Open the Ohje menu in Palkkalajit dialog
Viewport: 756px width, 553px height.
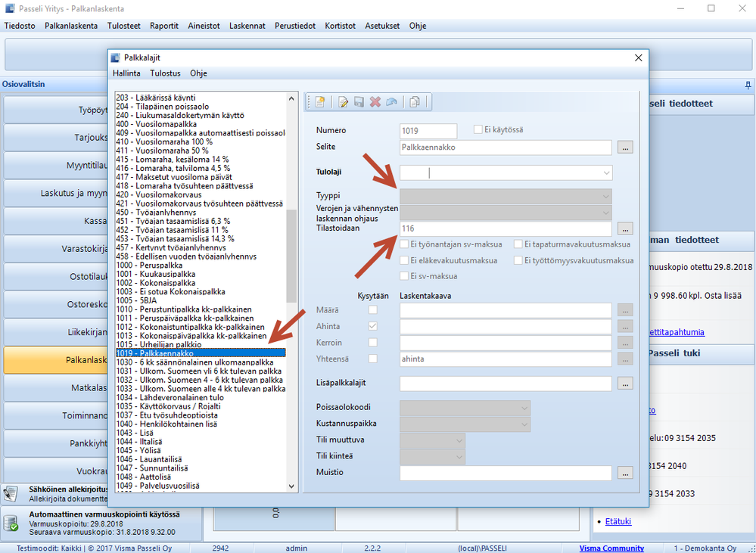tap(198, 73)
